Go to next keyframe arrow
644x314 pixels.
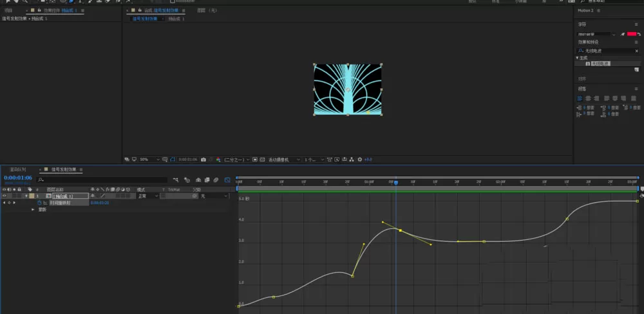[x=14, y=203]
